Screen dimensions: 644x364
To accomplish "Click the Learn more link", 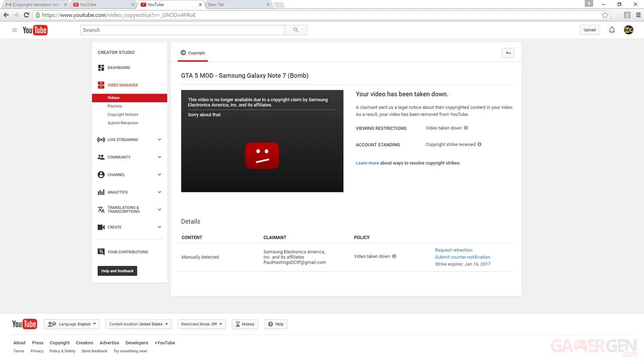I will [x=367, y=163].
